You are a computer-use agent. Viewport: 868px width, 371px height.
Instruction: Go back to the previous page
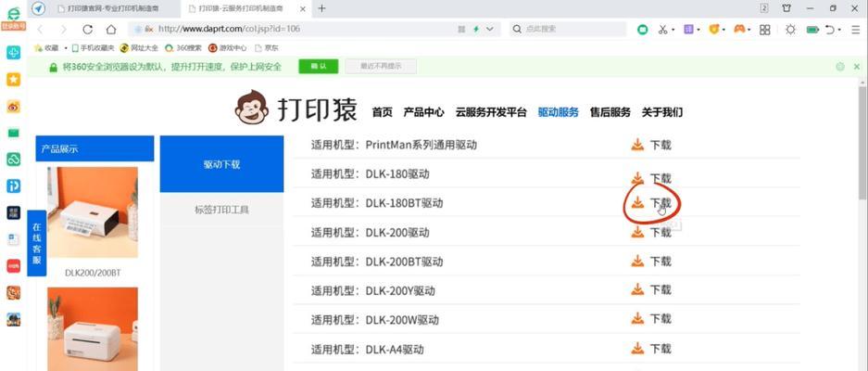coord(41,30)
